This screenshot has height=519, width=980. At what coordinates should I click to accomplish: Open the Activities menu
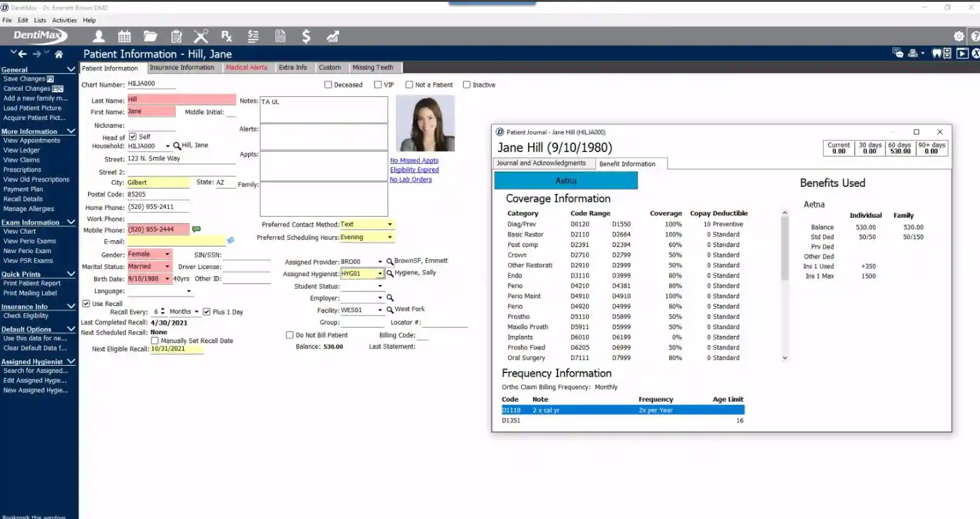(64, 20)
